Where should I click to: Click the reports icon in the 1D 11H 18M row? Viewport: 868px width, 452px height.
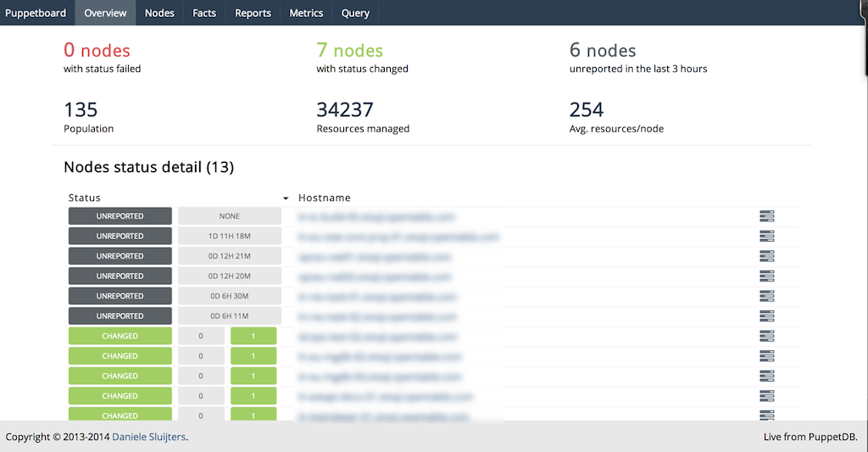(x=767, y=237)
